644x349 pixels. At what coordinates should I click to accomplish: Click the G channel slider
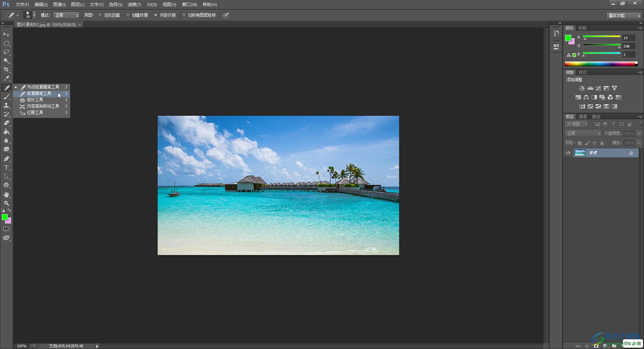click(602, 45)
